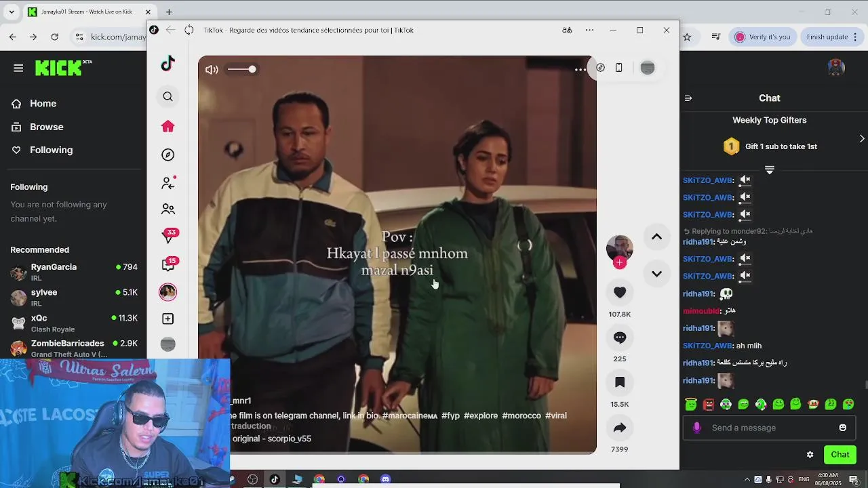The width and height of the screenshot is (868, 488).
Task: Open the chat emoji picker
Action: point(843,428)
